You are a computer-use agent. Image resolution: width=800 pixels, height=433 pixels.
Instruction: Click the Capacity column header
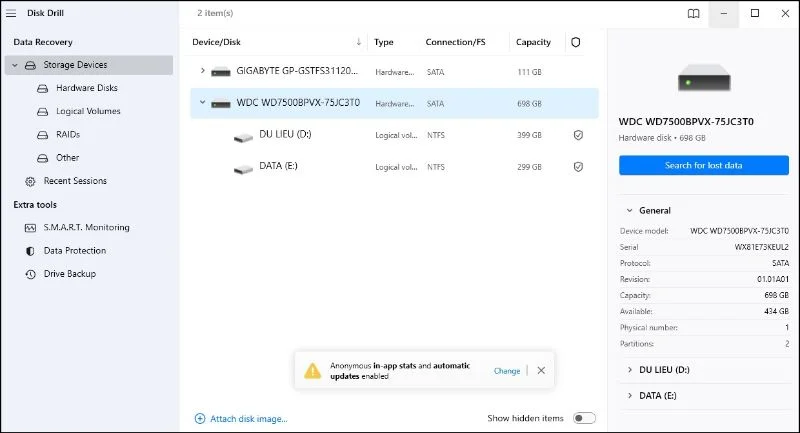click(533, 42)
